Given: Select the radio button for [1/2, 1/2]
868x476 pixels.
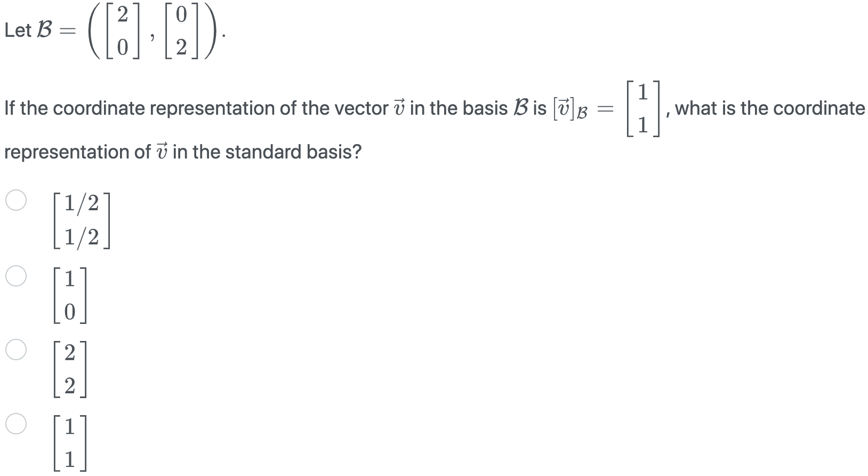Looking at the screenshot, I should [16, 202].
